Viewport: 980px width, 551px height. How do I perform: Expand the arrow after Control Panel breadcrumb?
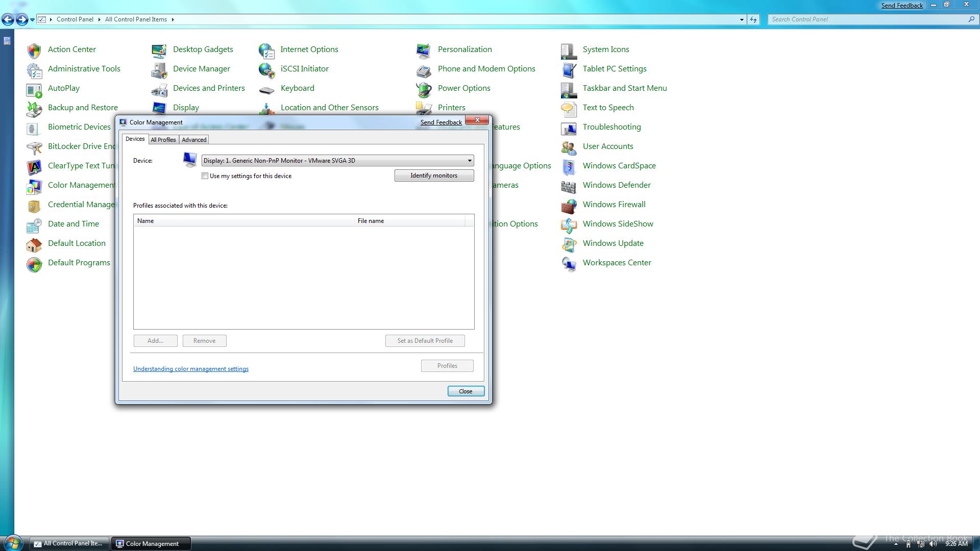[99, 19]
